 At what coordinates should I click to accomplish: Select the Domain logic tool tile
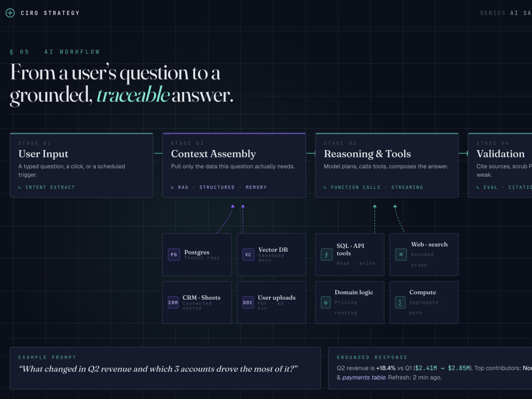[350, 302]
